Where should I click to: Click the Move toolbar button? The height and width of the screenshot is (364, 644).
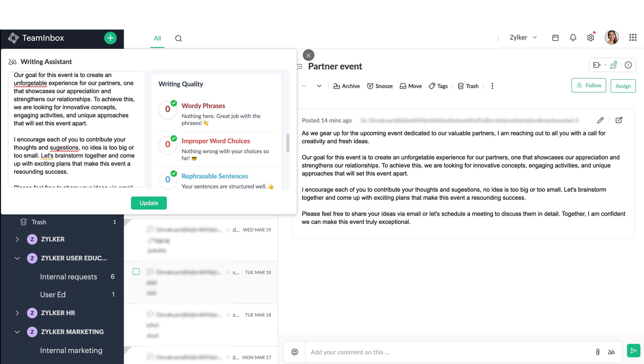pos(411,86)
